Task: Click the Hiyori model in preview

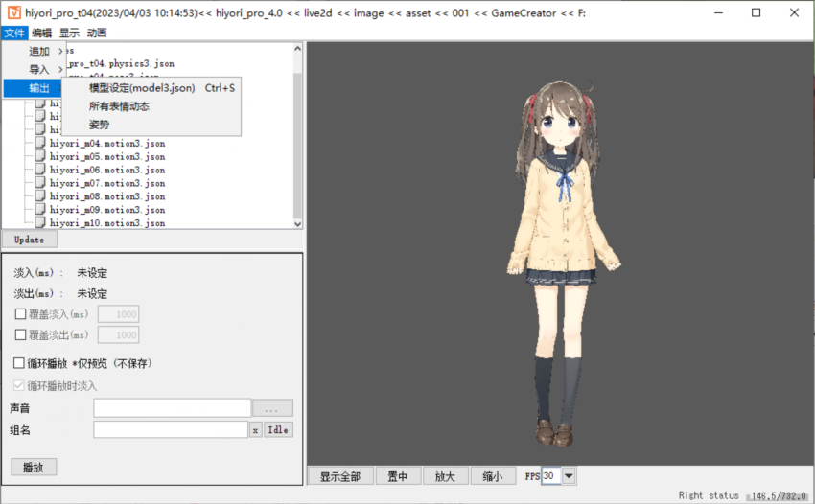Action: tap(563, 263)
